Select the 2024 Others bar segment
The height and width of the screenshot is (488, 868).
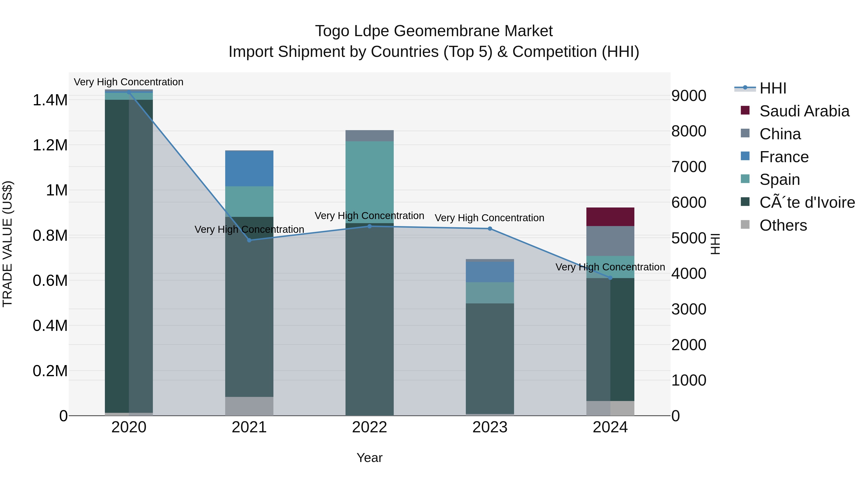[x=610, y=408]
